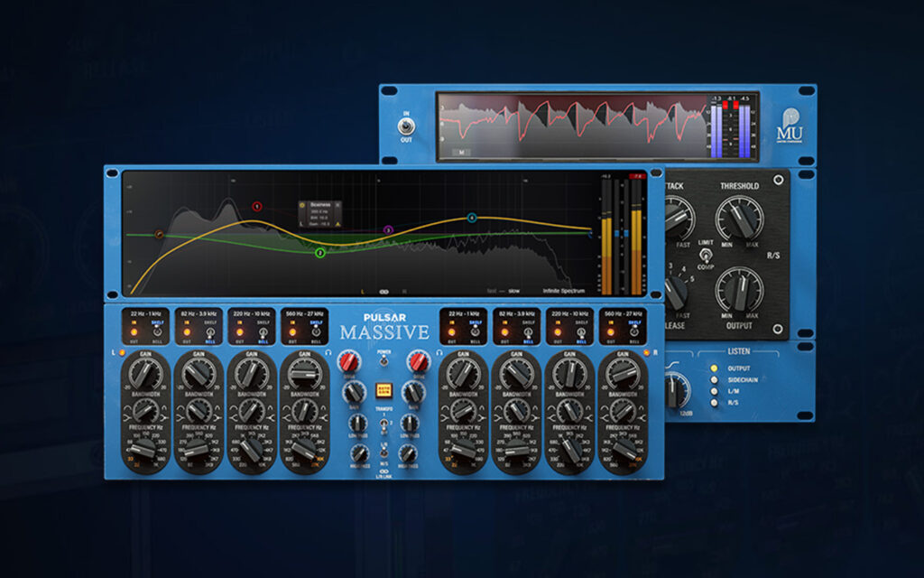Toggle left 560 Hz - 27 kHz band IN LED
The width and height of the screenshot is (924, 578).
(x=293, y=332)
